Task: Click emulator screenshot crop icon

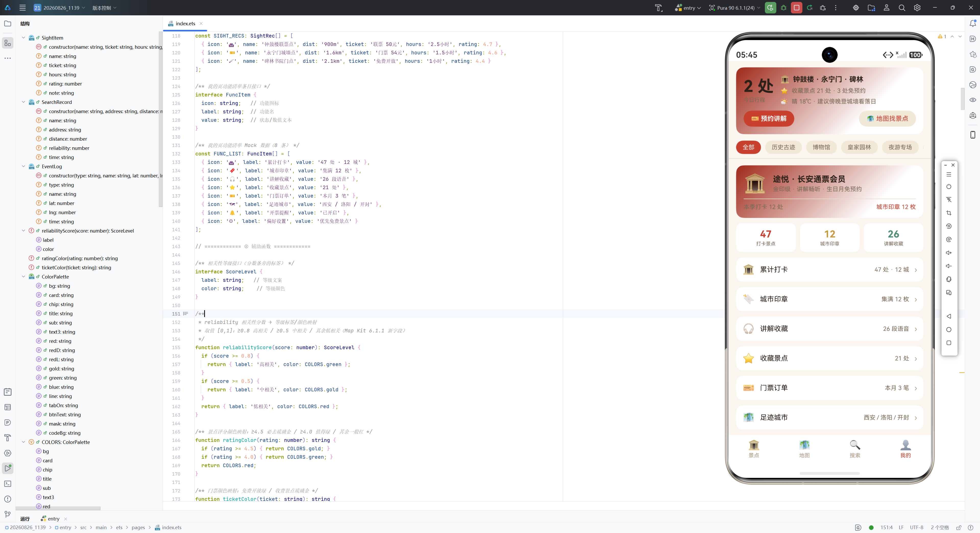Action: 949,213
